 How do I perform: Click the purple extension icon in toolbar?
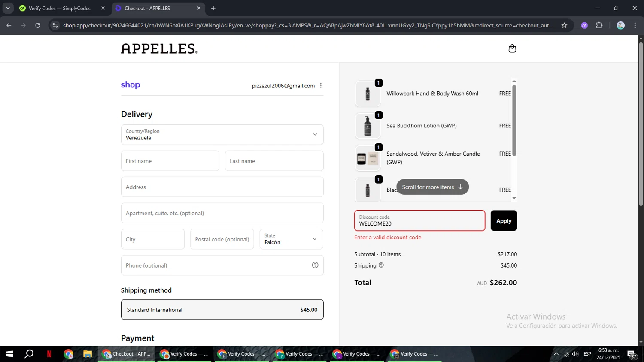pyautogui.click(x=584, y=25)
